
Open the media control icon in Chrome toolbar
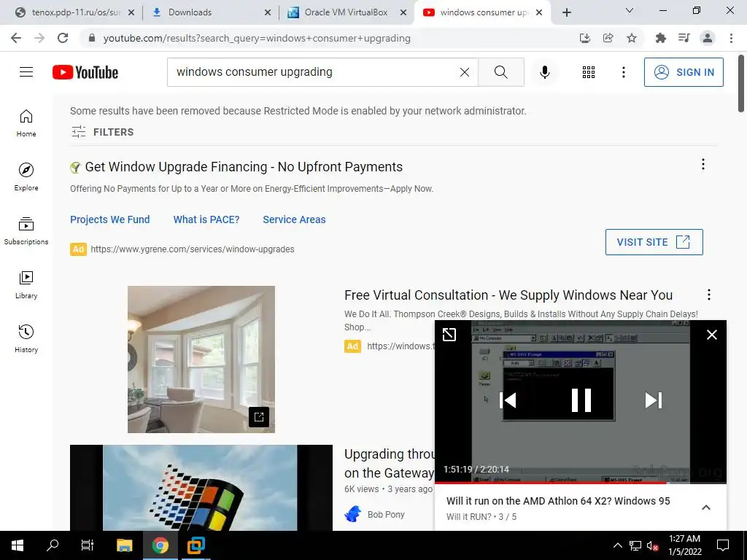coord(684,38)
